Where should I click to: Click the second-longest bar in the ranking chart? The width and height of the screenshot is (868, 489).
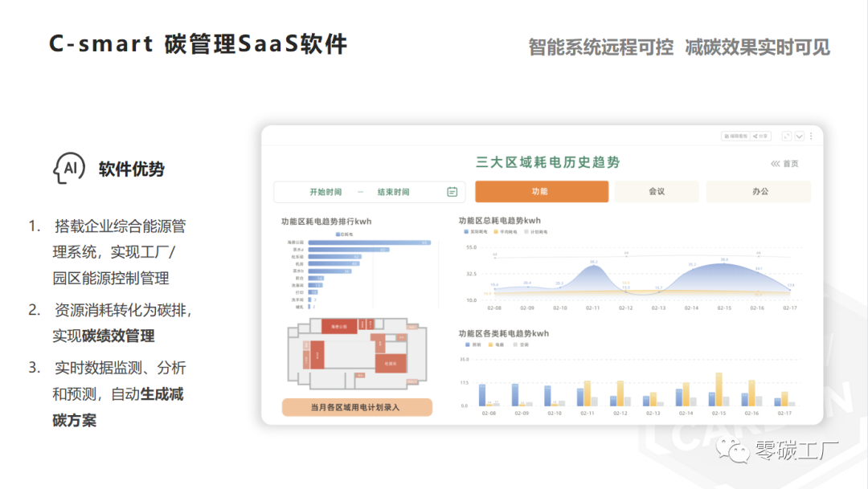click(x=349, y=250)
